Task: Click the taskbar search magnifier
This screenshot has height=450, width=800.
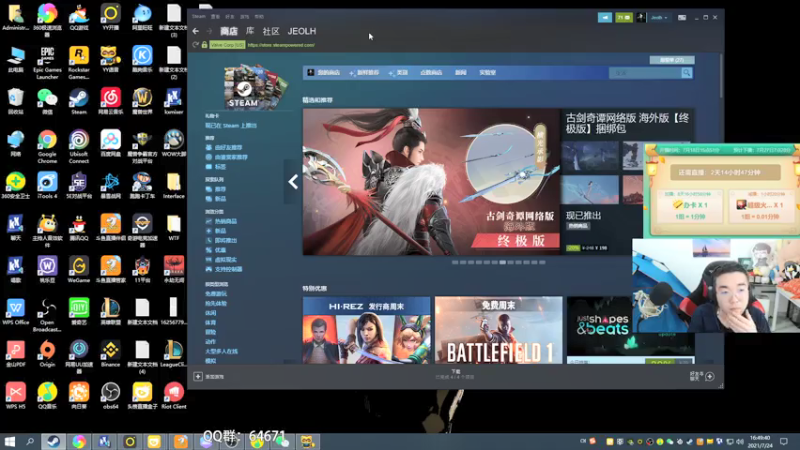Action: (30, 441)
